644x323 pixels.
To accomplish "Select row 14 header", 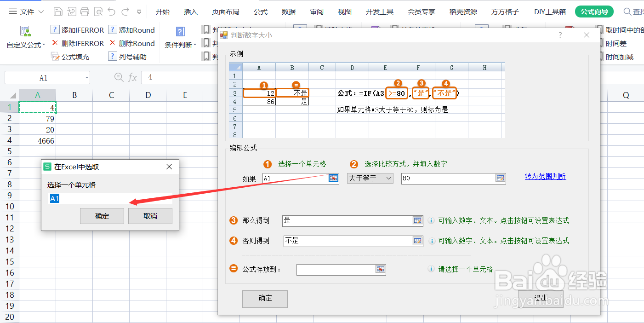I will [x=9, y=251].
